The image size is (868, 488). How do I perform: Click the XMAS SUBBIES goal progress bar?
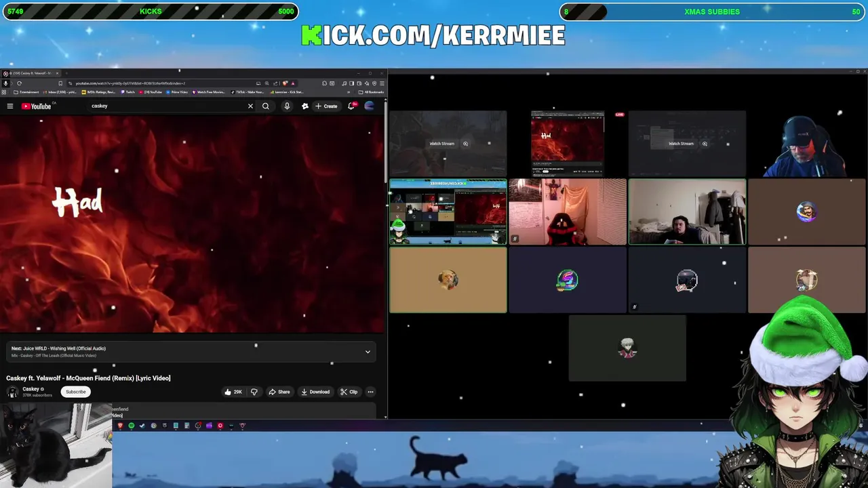click(712, 12)
